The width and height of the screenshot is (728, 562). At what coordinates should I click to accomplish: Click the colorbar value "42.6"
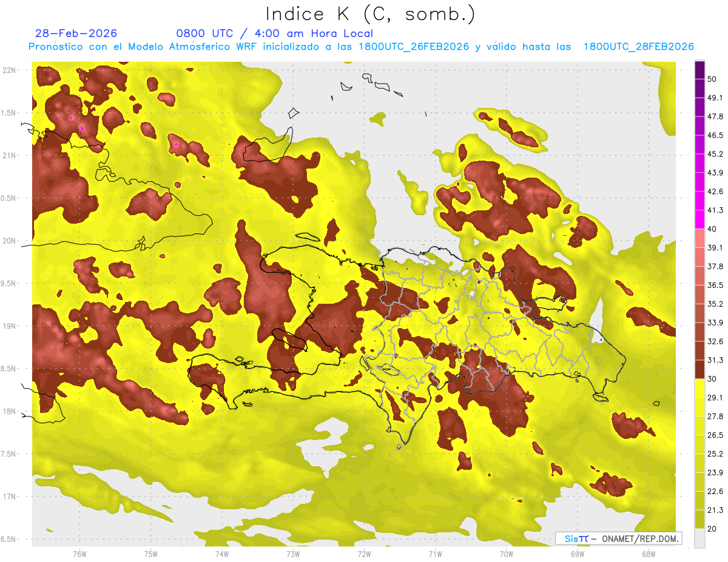point(716,192)
